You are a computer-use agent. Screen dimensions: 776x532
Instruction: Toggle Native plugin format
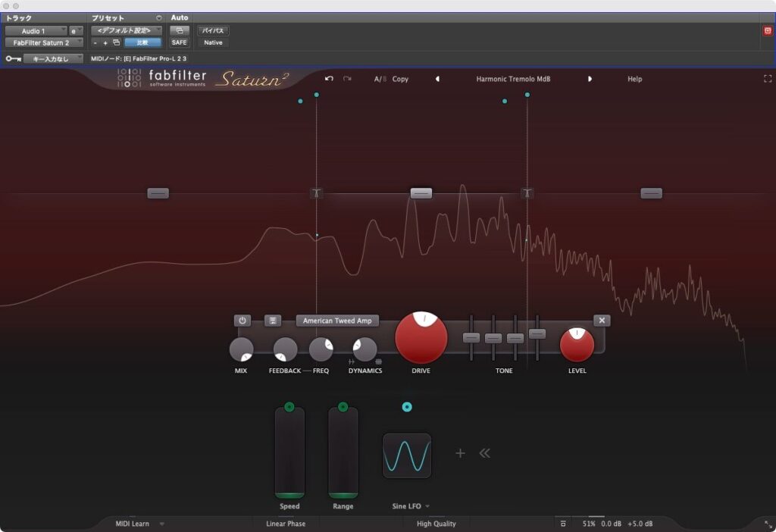[213, 42]
